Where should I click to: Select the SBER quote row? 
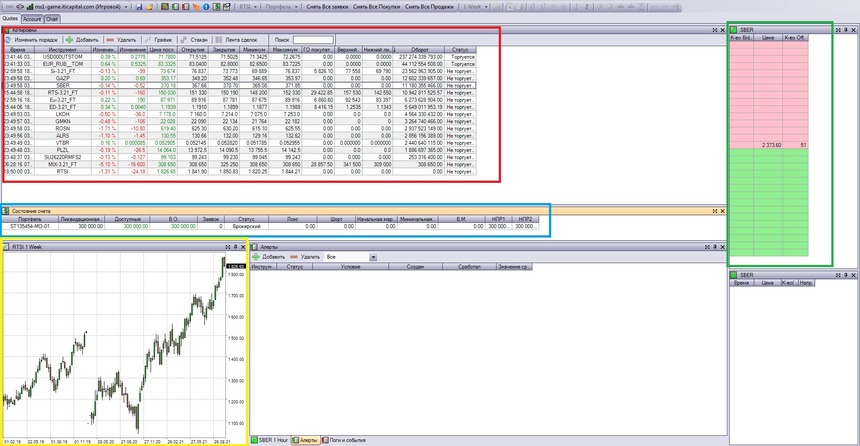(x=240, y=86)
